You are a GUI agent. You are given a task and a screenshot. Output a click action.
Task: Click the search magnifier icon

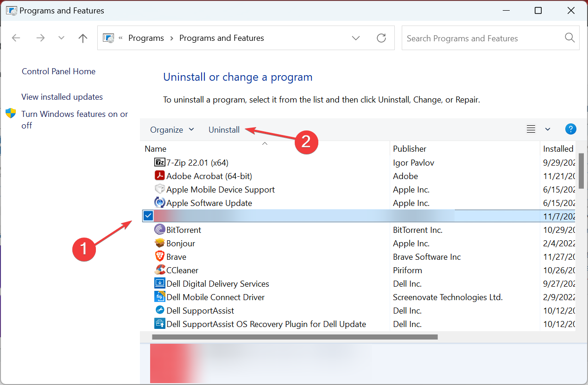pos(570,38)
